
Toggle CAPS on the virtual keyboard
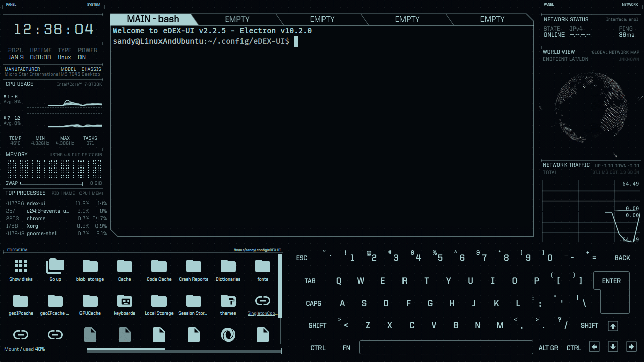click(314, 303)
